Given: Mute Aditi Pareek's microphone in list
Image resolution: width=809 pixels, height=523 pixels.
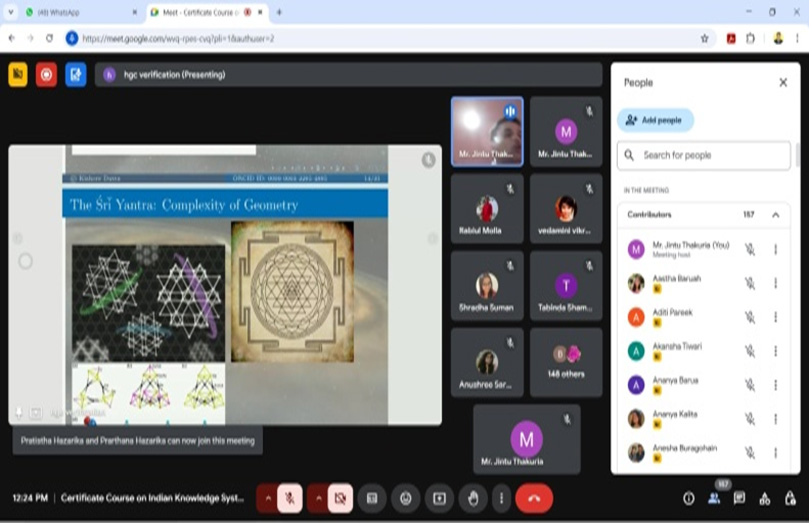Looking at the screenshot, I should pos(749,317).
